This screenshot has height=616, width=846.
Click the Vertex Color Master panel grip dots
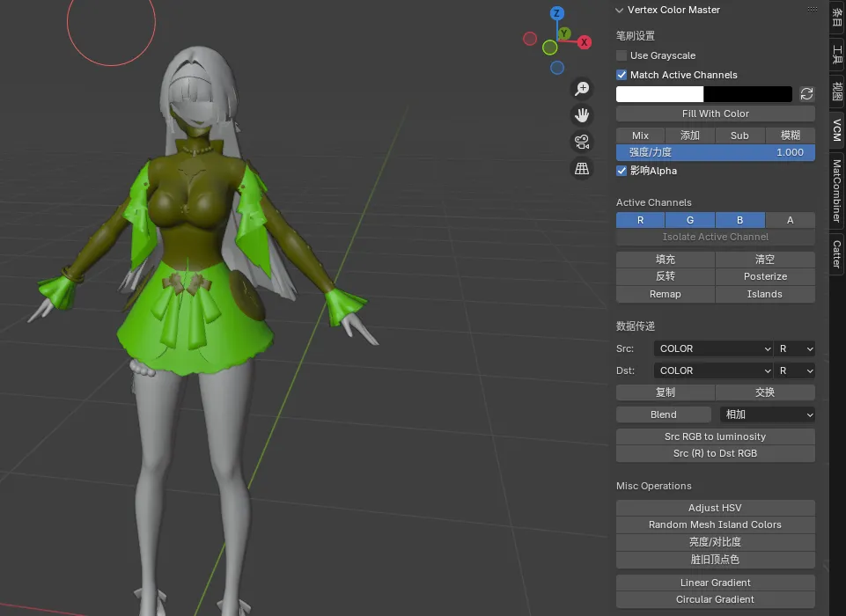click(813, 9)
